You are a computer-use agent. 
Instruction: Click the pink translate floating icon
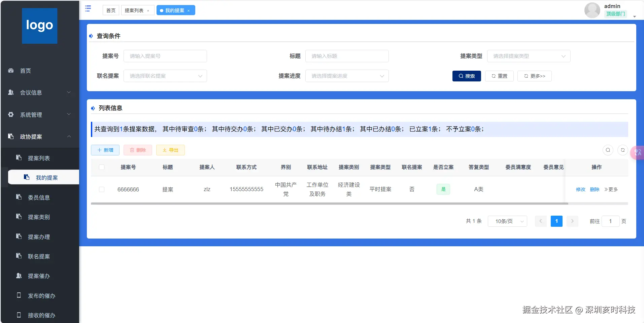[638, 153]
